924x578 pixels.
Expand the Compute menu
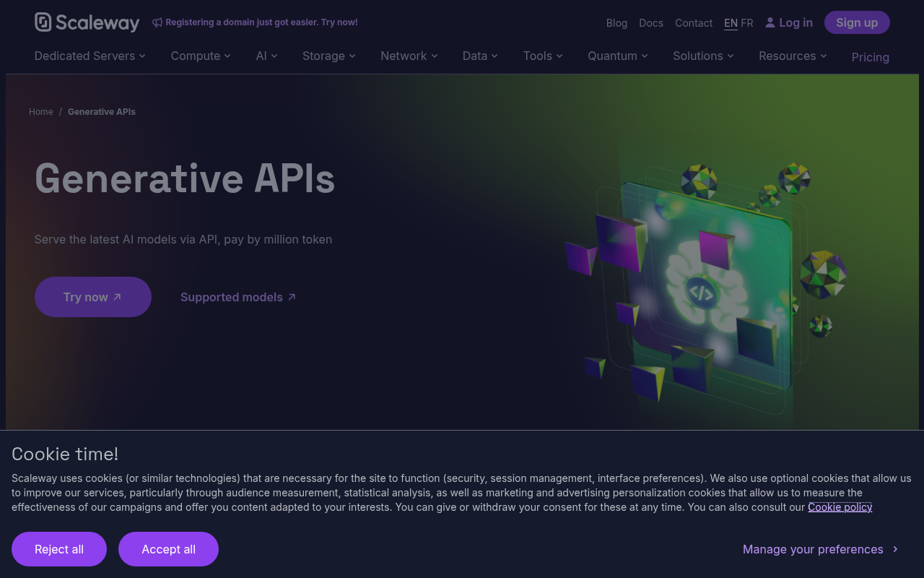[201, 56]
